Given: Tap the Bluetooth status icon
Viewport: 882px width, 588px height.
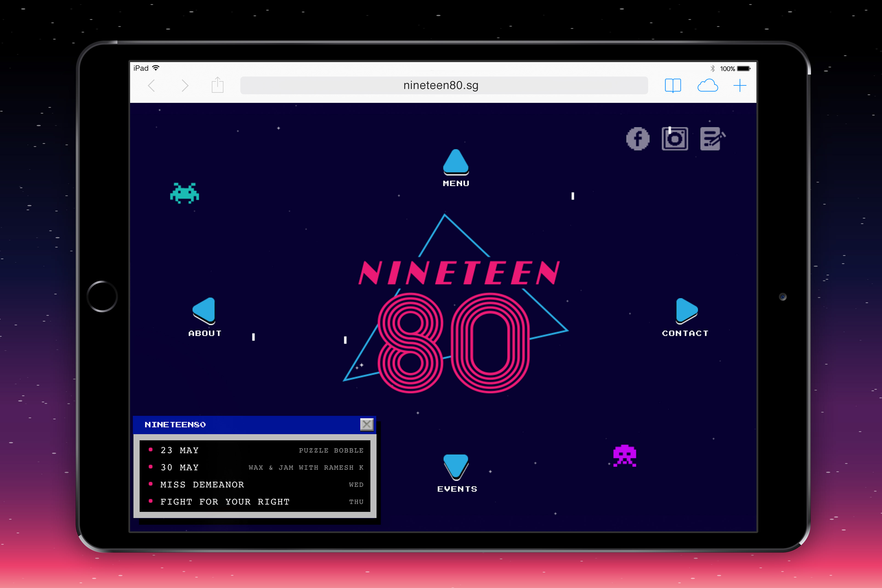Looking at the screenshot, I should click(x=712, y=68).
